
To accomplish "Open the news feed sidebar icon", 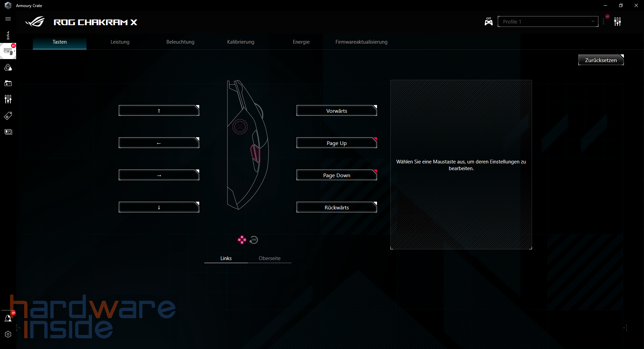I will point(8,132).
